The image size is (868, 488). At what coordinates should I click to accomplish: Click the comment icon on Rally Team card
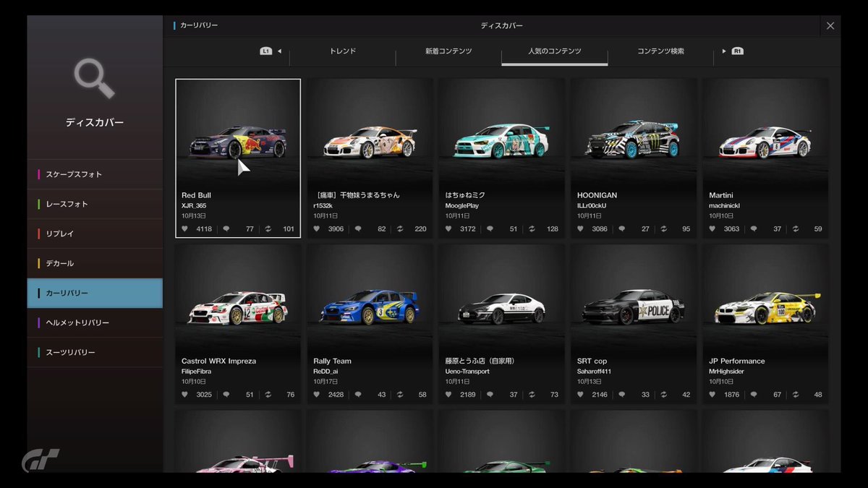[x=358, y=395]
